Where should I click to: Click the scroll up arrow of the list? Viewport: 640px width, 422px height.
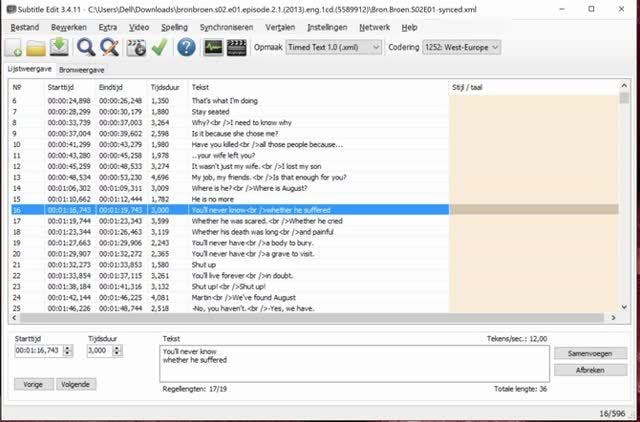pos(624,86)
